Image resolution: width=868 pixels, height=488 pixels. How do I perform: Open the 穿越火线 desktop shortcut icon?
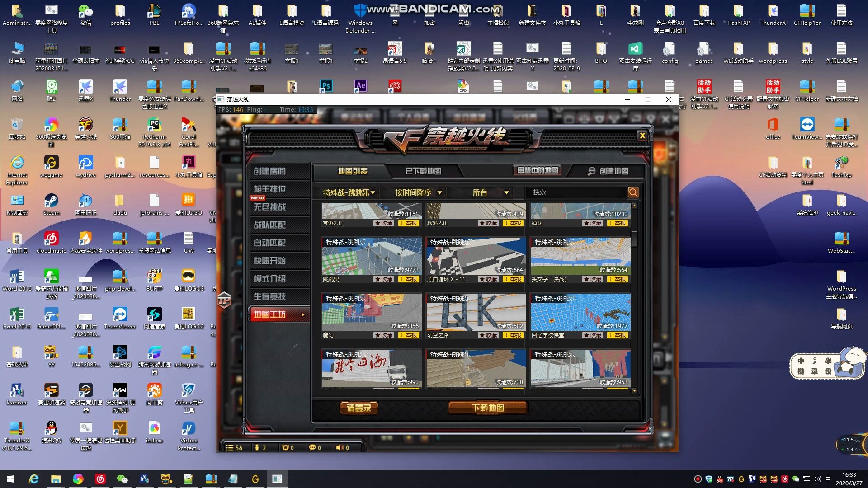point(85,125)
